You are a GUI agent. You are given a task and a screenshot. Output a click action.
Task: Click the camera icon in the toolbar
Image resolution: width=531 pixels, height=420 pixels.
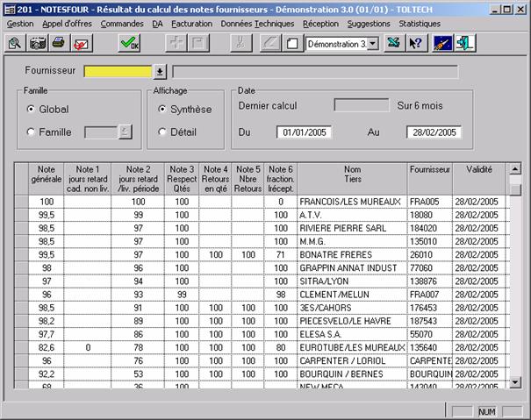pos(38,43)
